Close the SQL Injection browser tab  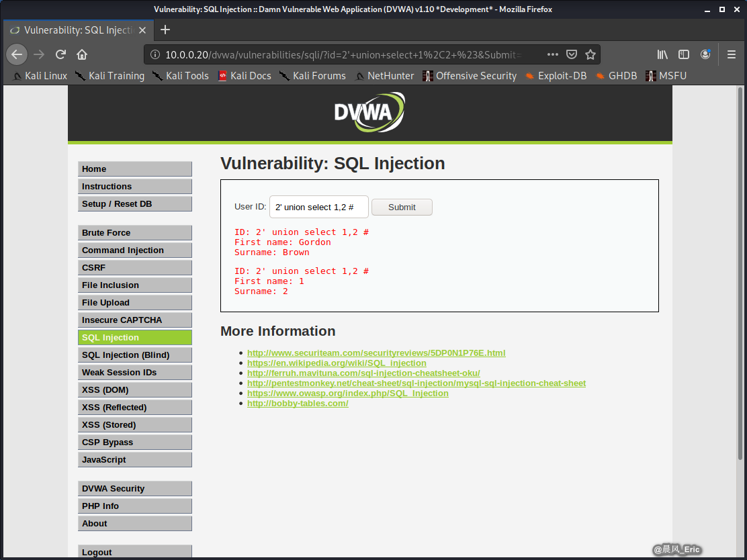pos(142,30)
